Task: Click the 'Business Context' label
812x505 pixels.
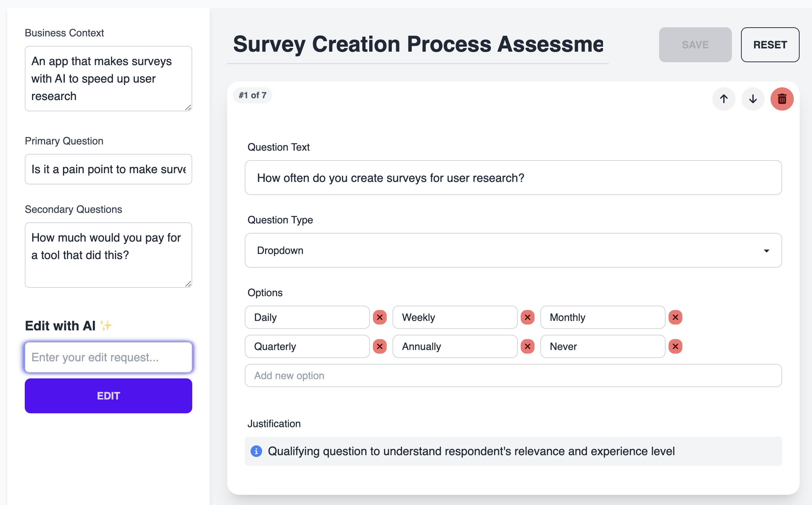Action: click(64, 33)
